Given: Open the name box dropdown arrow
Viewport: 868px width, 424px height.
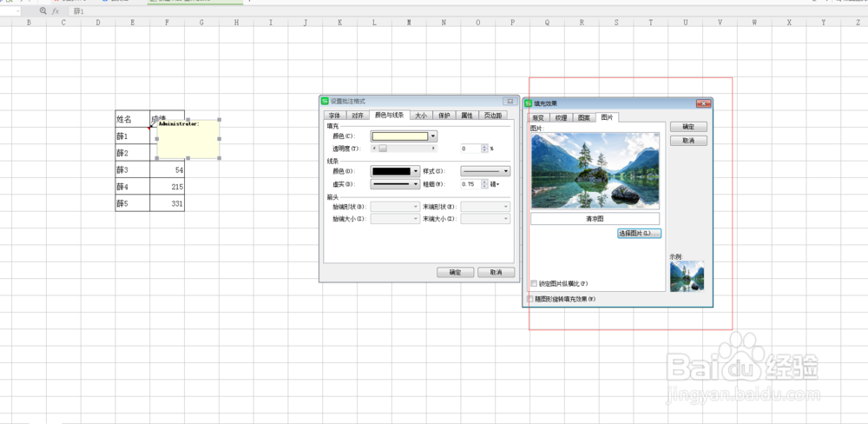Looking at the screenshot, I should (19, 11).
